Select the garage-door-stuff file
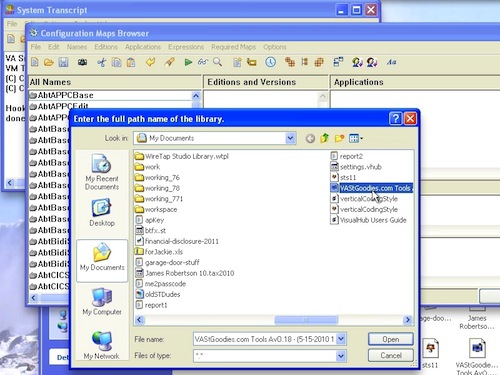Viewport: 500px width, 375px height. (x=168, y=262)
